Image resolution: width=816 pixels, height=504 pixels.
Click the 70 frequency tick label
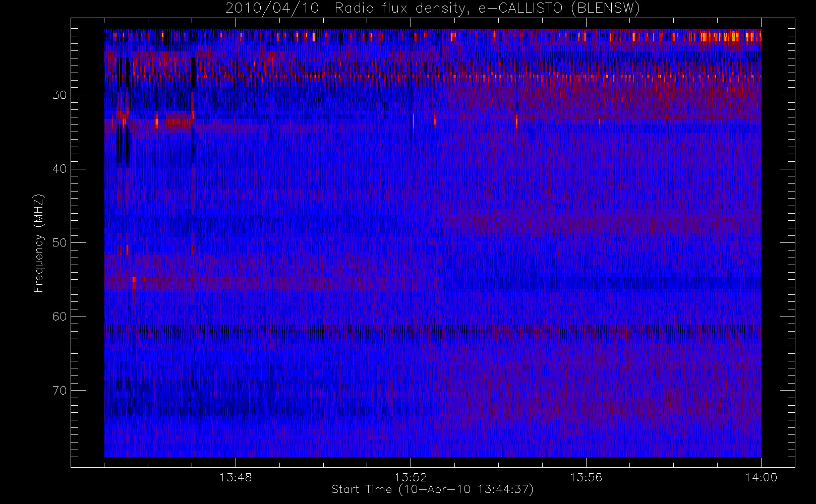coord(60,390)
